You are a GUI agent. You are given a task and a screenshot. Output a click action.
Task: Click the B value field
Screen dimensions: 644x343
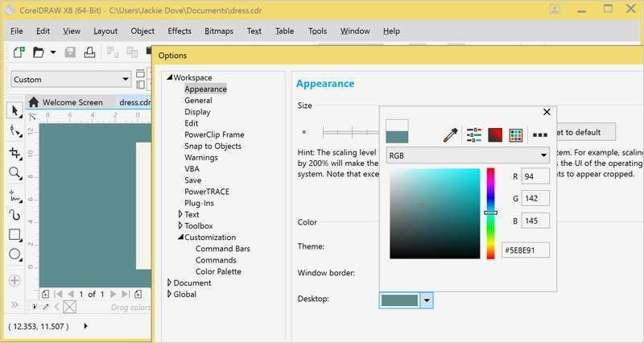tap(535, 221)
